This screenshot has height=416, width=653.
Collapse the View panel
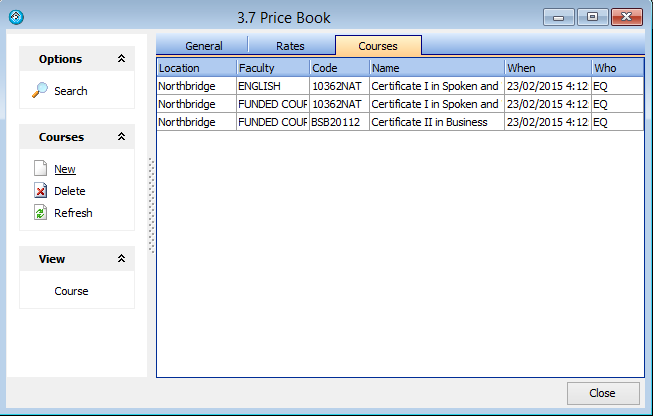point(121,259)
